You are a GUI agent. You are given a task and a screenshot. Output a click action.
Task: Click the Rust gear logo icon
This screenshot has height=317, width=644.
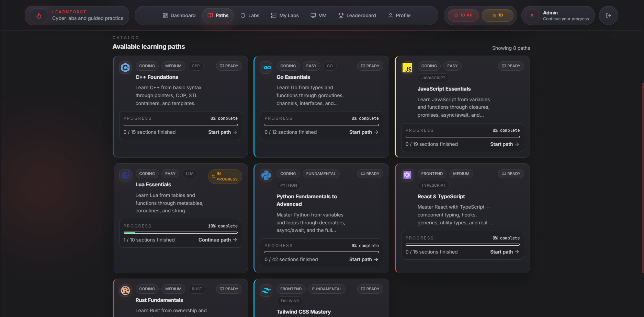pos(125,290)
